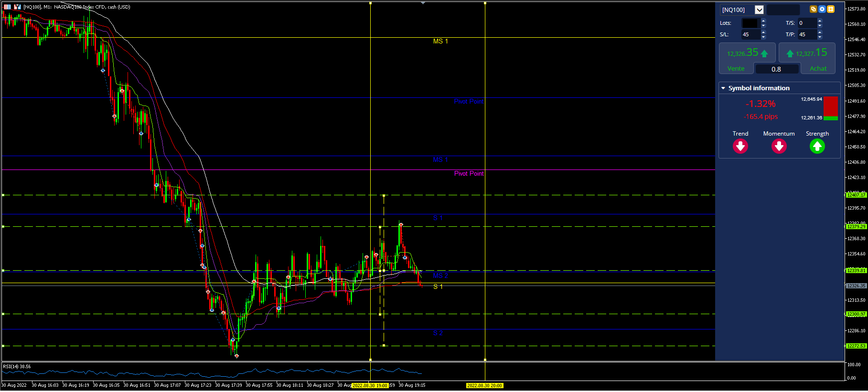Click the T/S input field showing 0
The image size is (868, 392).
tap(807, 23)
